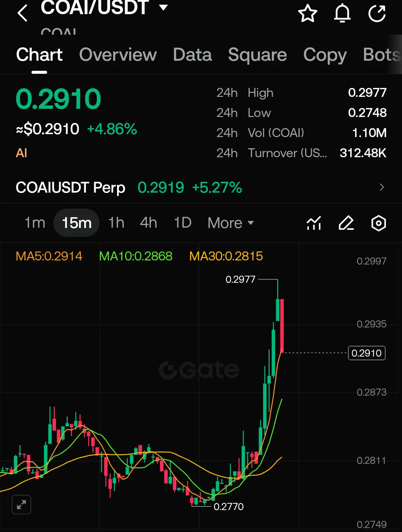Tap the back arrow icon
402x532 pixels.
tap(22, 13)
